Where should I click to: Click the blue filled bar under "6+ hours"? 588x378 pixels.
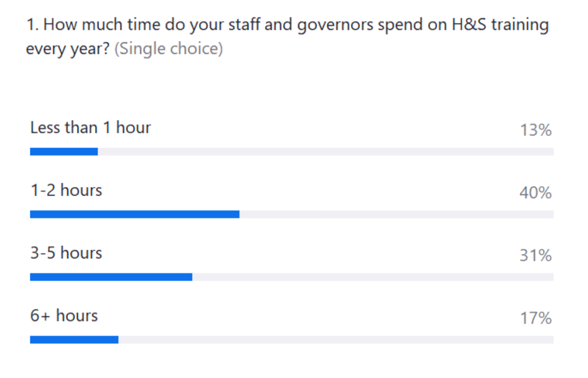74,340
